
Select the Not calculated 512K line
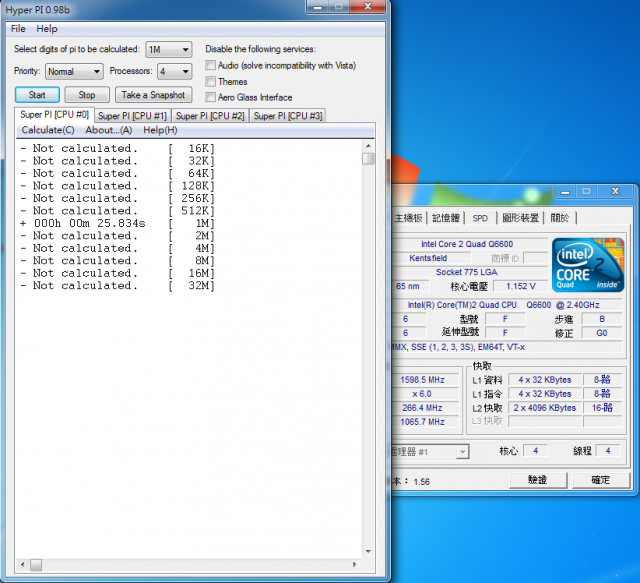click(118, 211)
